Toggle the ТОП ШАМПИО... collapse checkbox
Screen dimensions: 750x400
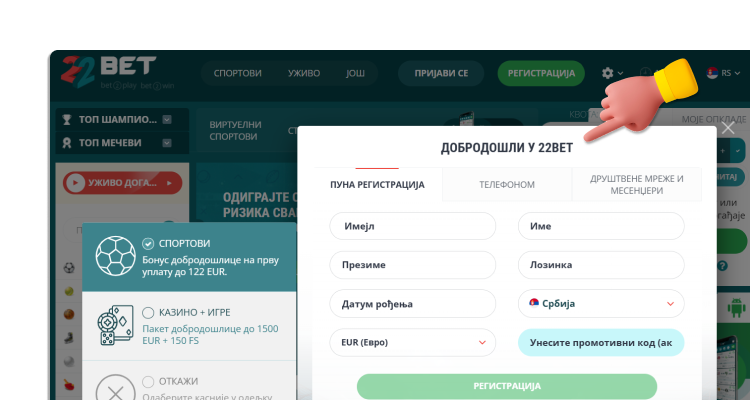point(167,120)
